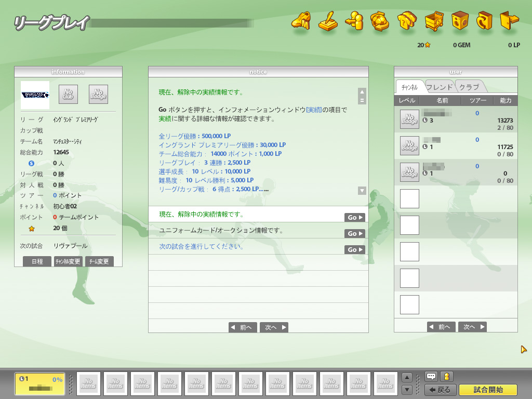This screenshot has width=532, height=399.
Task: Click the Barclays league logo thumbnail
Action: tap(35, 95)
